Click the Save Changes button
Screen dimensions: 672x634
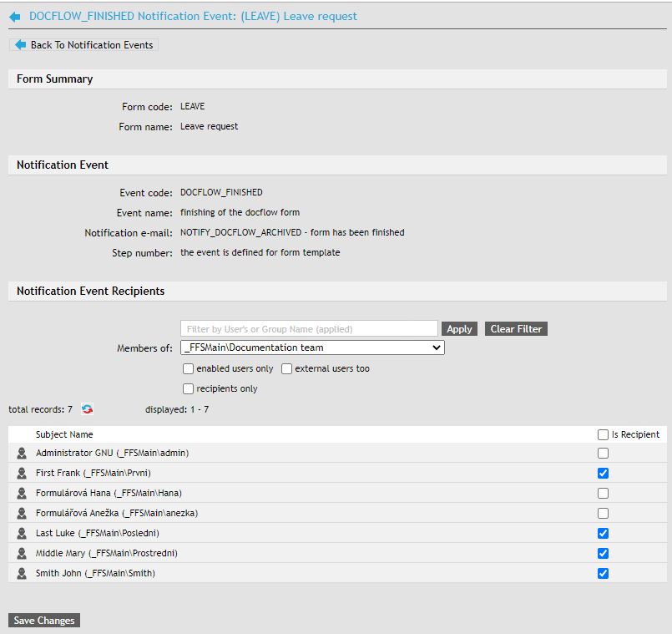44,621
